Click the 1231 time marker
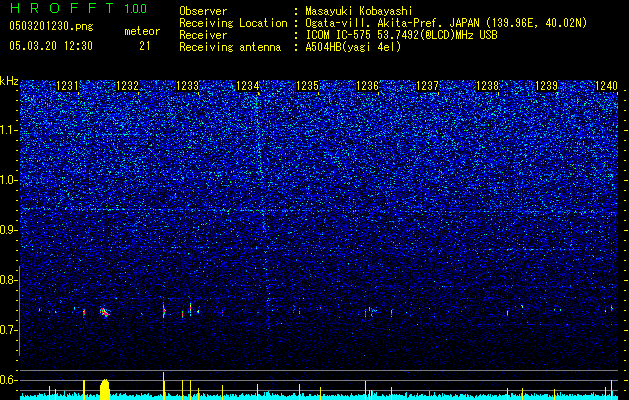The image size is (629, 400). (x=67, y=86)
